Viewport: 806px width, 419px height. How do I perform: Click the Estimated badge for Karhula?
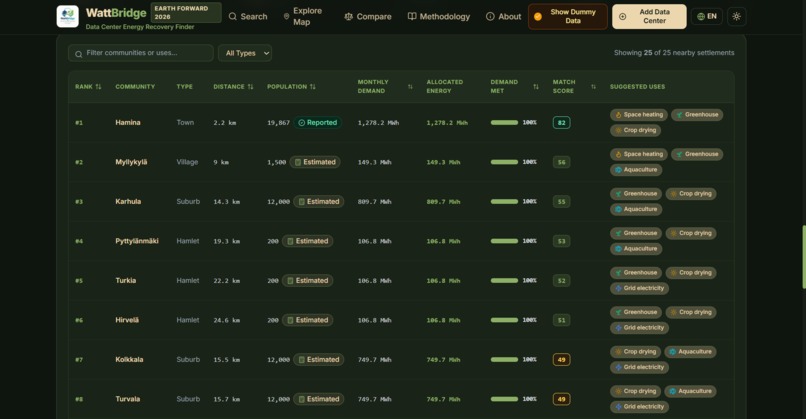[x=319, y=202]
